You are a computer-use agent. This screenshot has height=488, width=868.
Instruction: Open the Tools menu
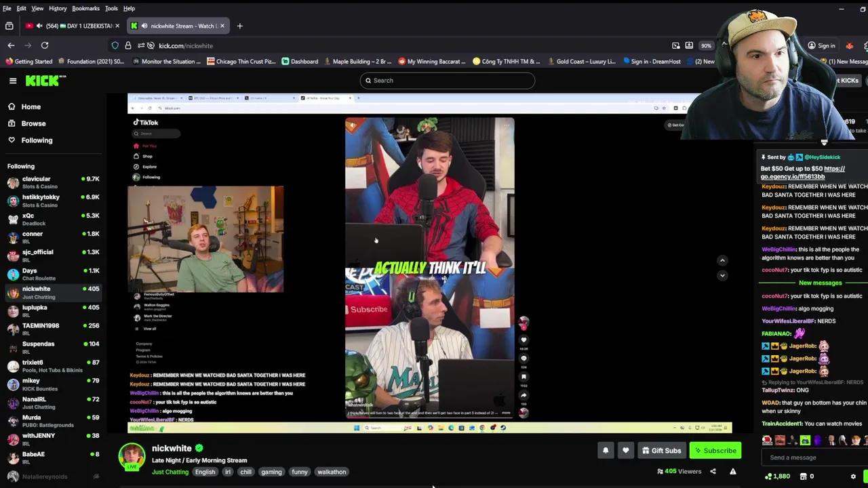click(111, 8)
